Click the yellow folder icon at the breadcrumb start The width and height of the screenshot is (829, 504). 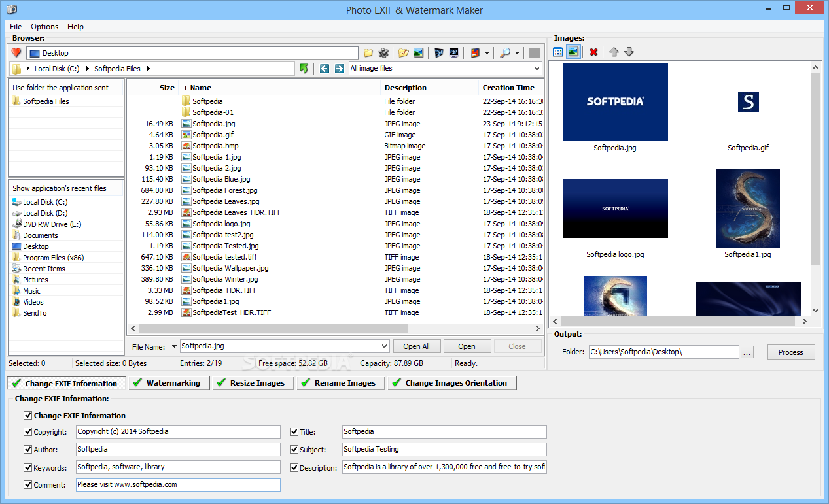[17, 68]
